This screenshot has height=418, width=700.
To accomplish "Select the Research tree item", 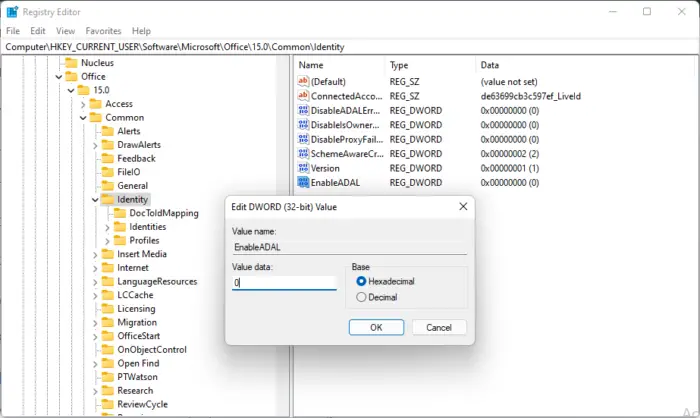I will click(135, 390).
